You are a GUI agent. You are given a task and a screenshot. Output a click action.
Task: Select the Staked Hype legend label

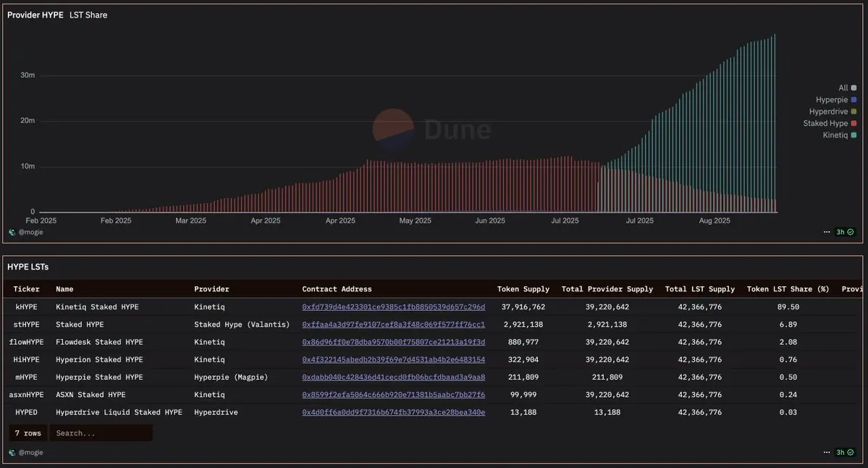coord(825,123)
